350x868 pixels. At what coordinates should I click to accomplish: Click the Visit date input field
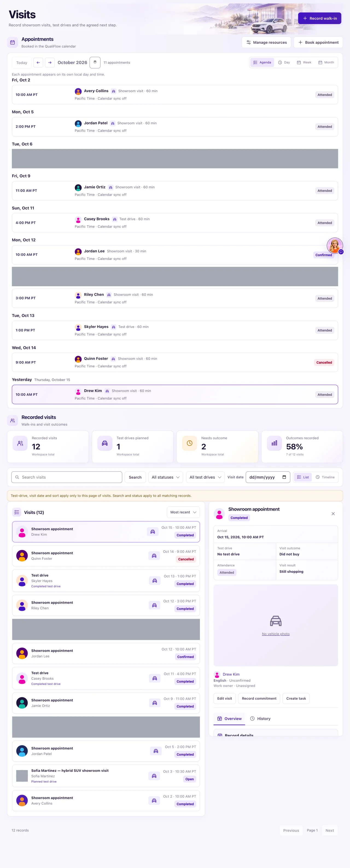(268, 477)
